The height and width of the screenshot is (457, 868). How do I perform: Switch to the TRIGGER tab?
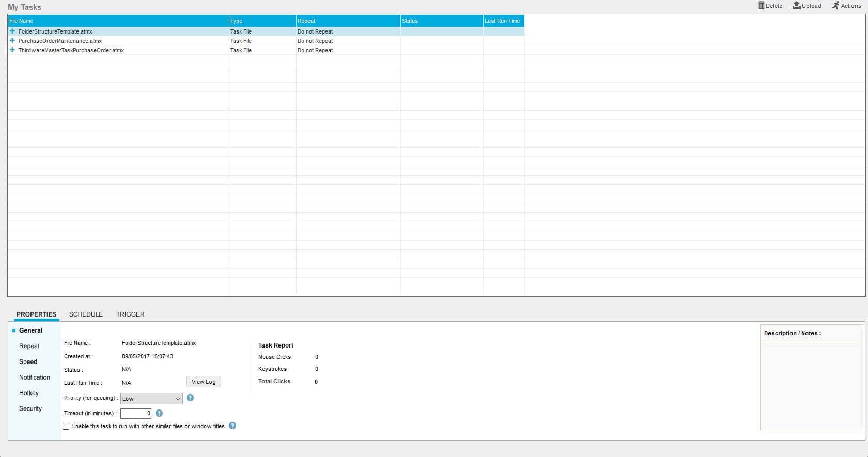pyautogui.click(x=130, y=314)
